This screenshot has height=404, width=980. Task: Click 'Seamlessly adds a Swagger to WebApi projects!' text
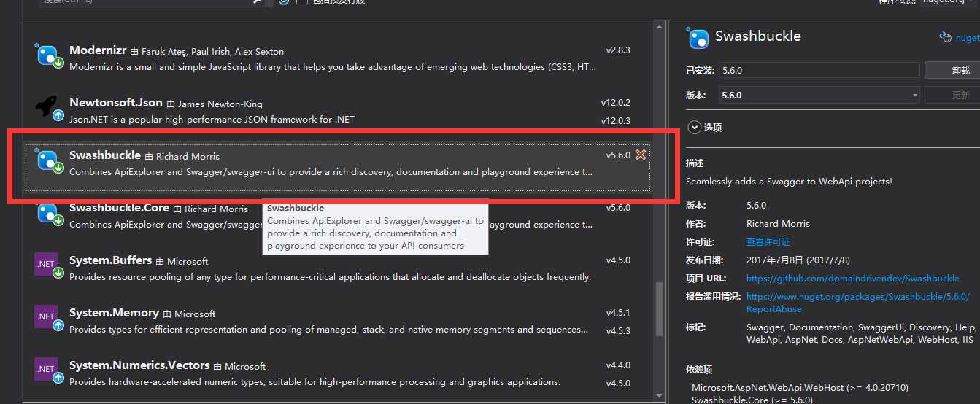(x=789, y=181)
